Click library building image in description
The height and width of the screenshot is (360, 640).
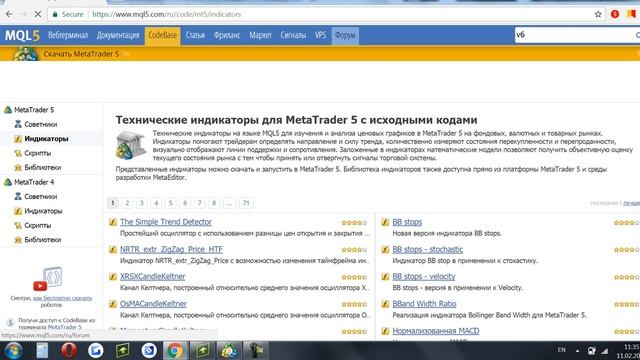pyautogui.click(x=131, y=145)
